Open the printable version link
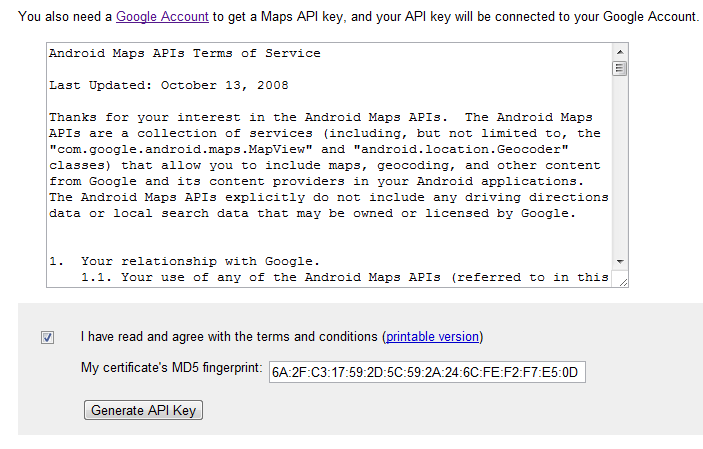Viewport: 703px width, 449px height. point(432,336)
